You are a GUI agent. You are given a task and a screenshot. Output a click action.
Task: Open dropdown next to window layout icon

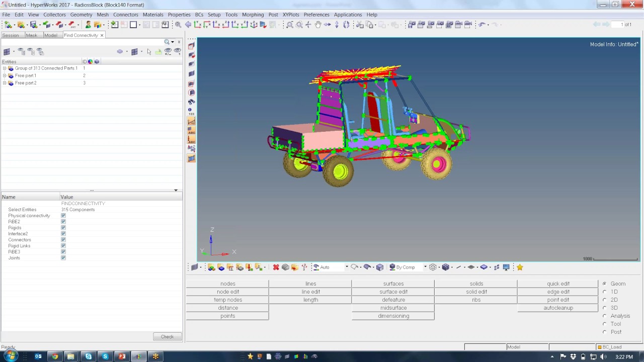click(x=139, y=25)
